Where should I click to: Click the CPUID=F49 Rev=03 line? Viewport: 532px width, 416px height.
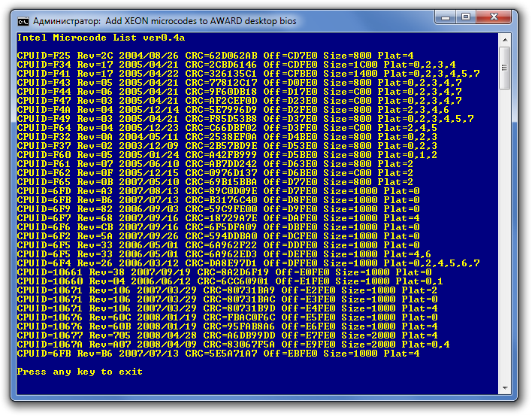[x=245, y=119]
